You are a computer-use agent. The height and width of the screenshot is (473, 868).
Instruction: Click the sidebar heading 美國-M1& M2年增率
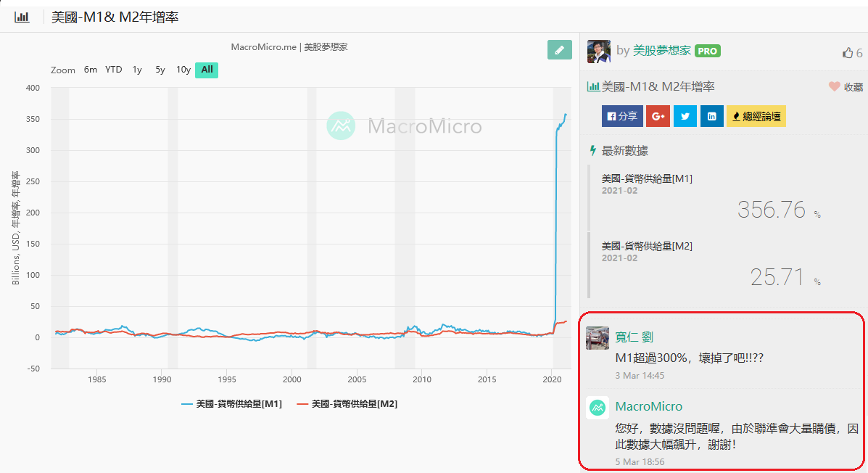658,86
